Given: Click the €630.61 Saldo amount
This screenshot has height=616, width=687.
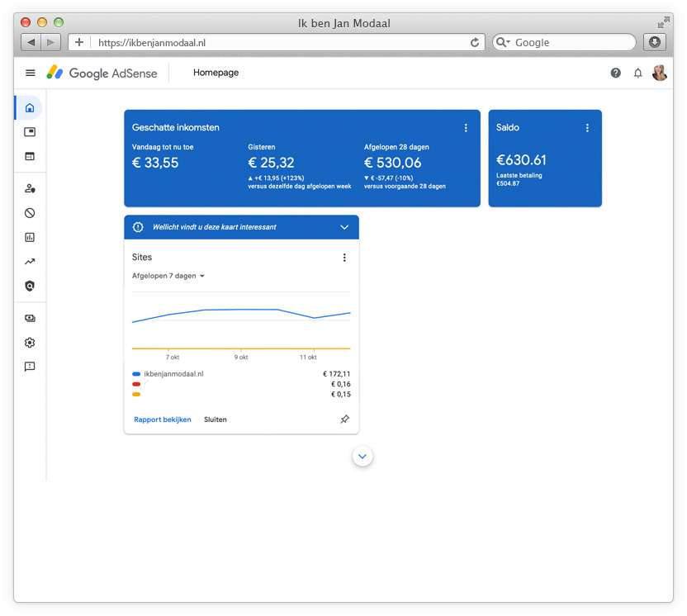Looking at the screenshot, I should tap(521, 160).
